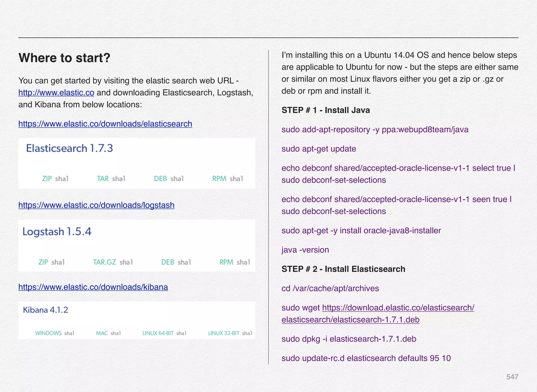The image size is (537, 392).
Task: Click sha1 next to Logstash TAR.GZ
Action: [x=126, y=262]
